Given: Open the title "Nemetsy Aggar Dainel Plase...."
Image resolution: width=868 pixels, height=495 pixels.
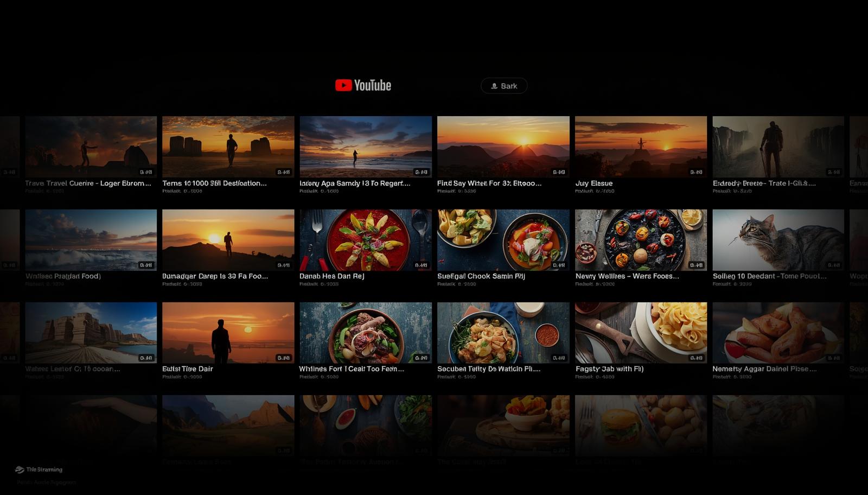Looking at the screenshot, I should 764,369.
